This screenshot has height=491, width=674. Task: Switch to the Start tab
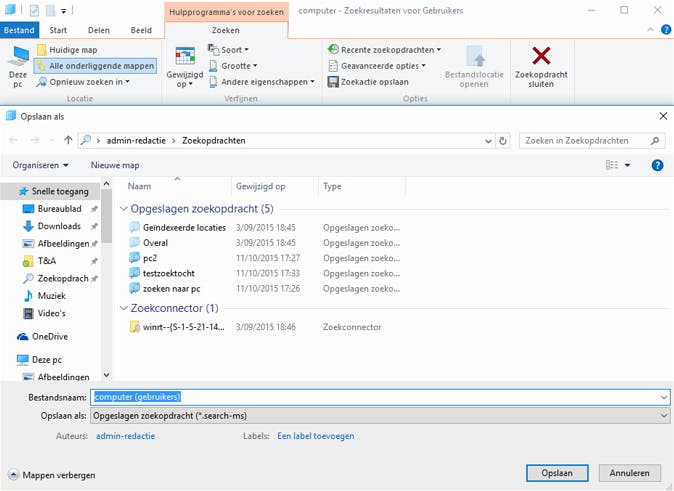[x=58, y=30]
